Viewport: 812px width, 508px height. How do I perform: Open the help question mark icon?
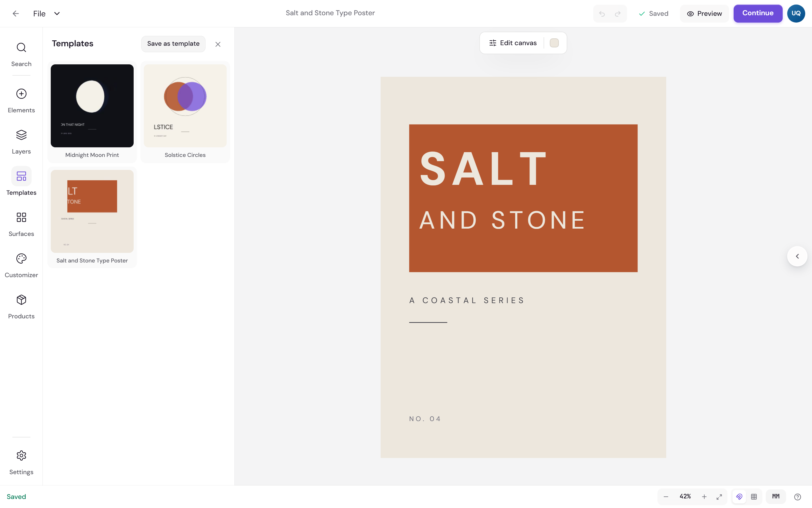(798, 497)
